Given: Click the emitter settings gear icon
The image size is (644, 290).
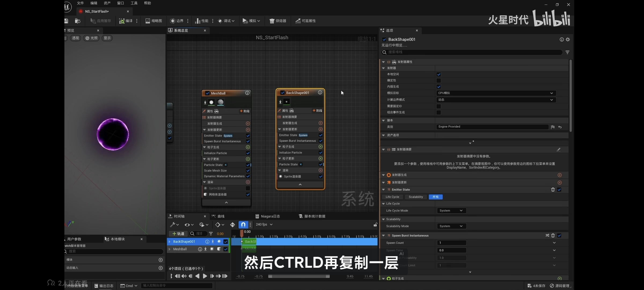Looking at the screenshot, I should (568, 39).
